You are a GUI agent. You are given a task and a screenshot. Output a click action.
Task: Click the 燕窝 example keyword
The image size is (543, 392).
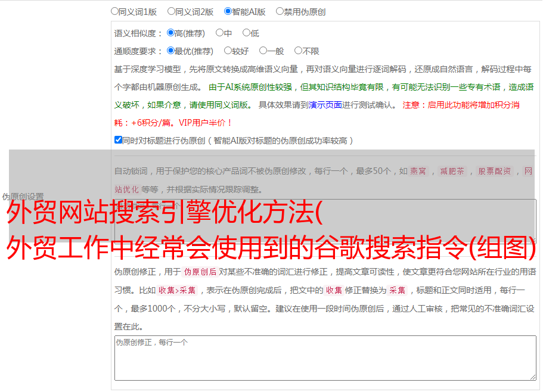(x=418, y=171)
